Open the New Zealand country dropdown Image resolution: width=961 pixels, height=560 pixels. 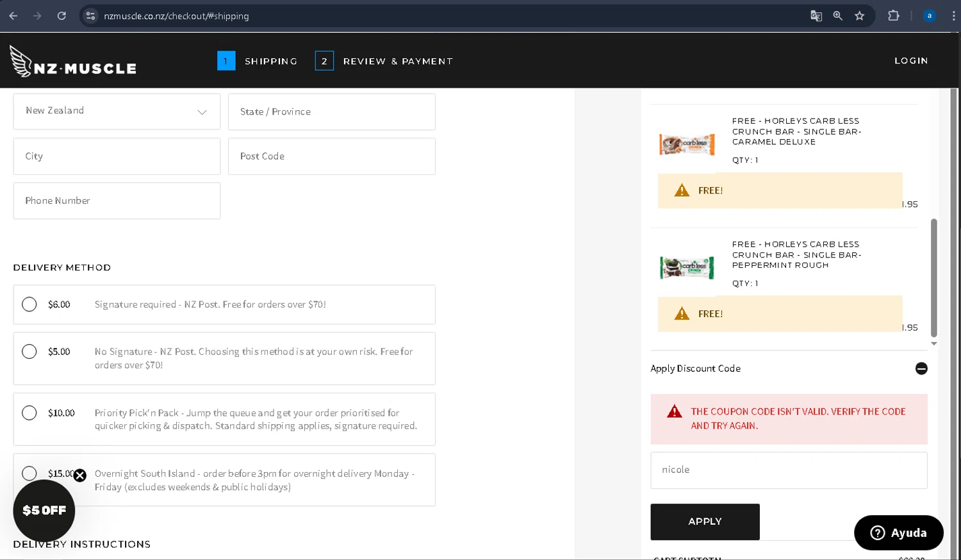coord(117,111)
